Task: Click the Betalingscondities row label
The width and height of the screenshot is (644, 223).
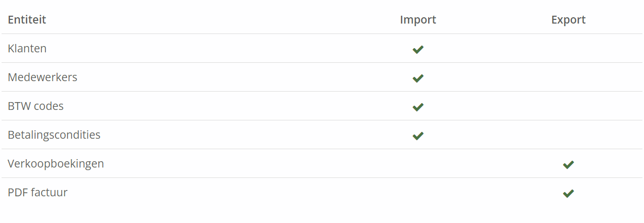Action: 54,135
